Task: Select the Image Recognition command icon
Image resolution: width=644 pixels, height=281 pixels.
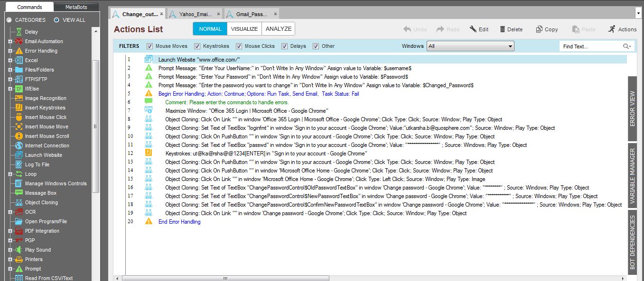Action: point(19,98)
